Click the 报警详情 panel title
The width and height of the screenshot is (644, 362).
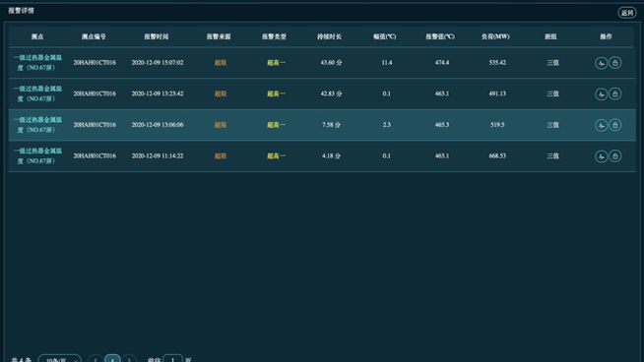[21, 11]
